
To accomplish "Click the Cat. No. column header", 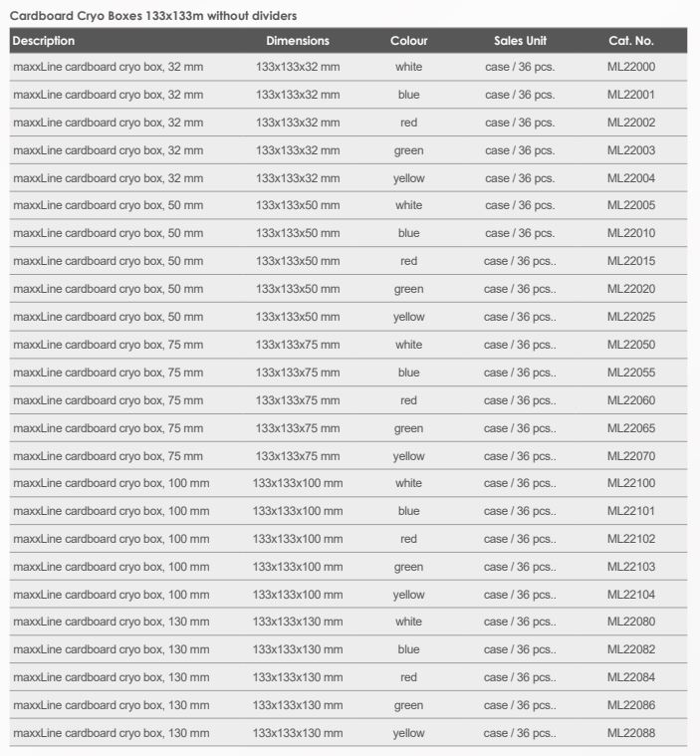I will pyautogui.click(x=630, y=41).
